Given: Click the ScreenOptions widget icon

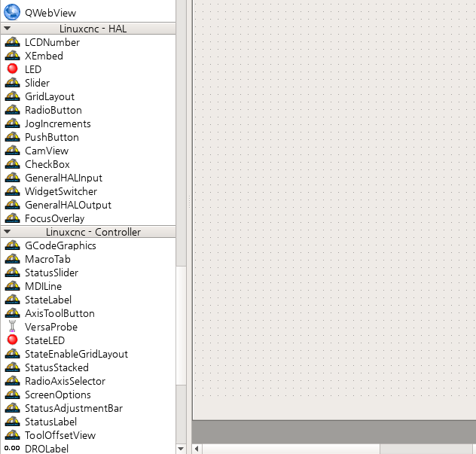Looking at the screenshot, I should [13, 395].
